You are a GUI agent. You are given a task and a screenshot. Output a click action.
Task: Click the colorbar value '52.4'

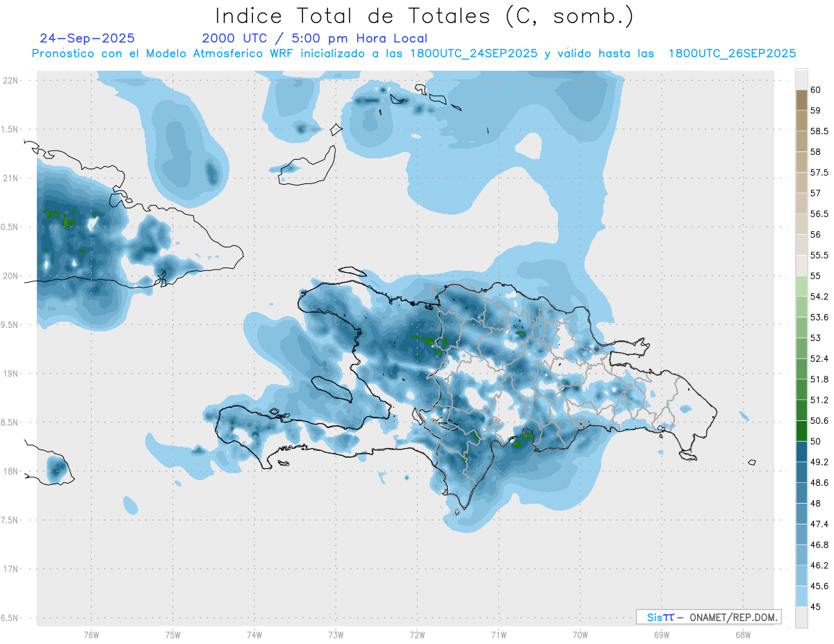coord(819,358)
